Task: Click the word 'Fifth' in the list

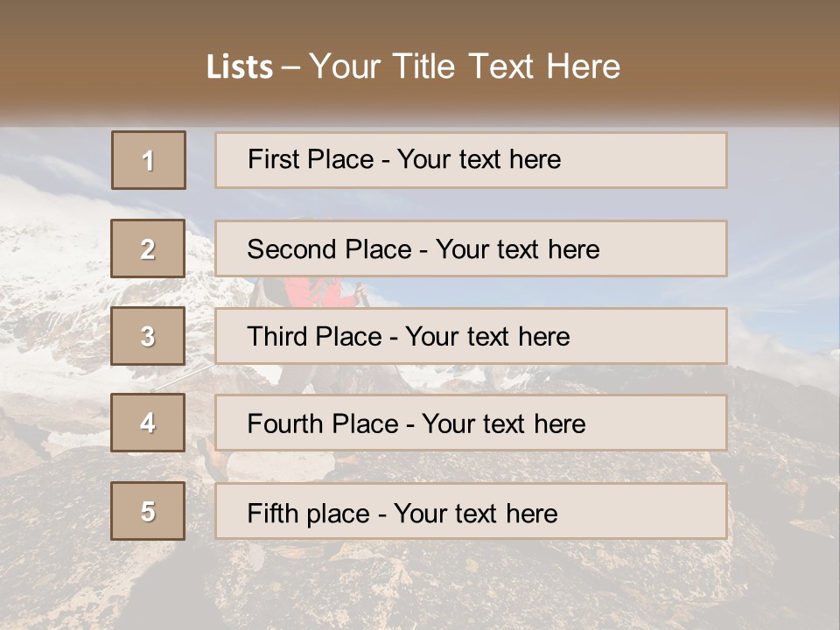Action: tap(273, 513)
